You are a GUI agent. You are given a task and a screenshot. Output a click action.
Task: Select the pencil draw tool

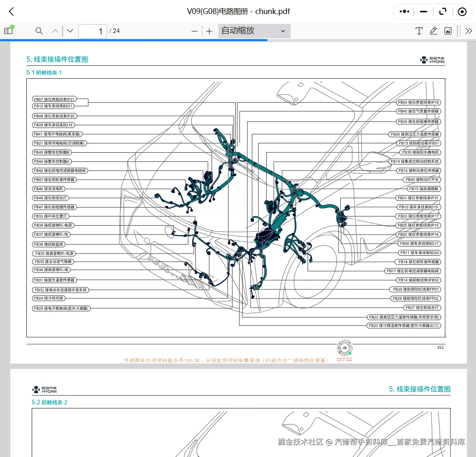pyautogui.click(x=434, y=31)
